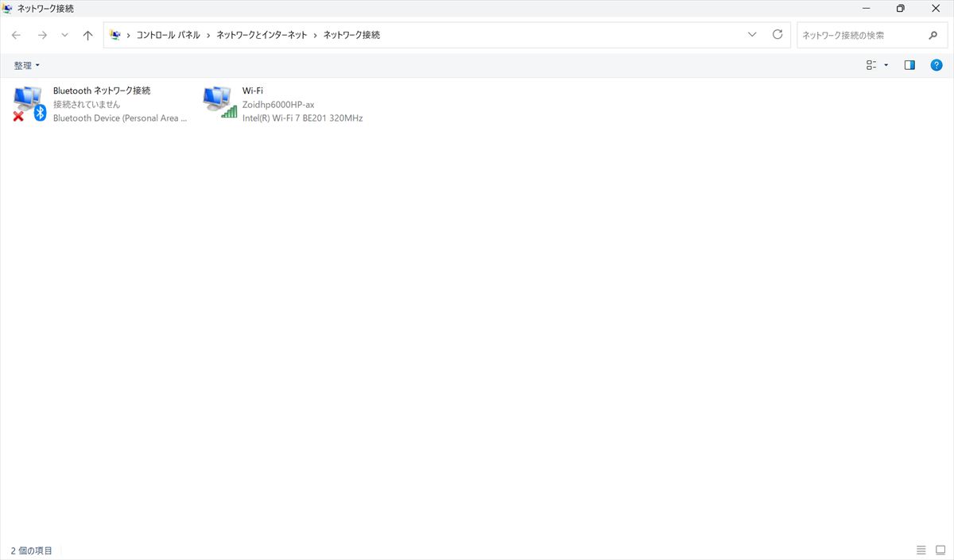This screenshot has height=560, width=954.
Task: Open the 整理 menu
Action: coord(26,65)
